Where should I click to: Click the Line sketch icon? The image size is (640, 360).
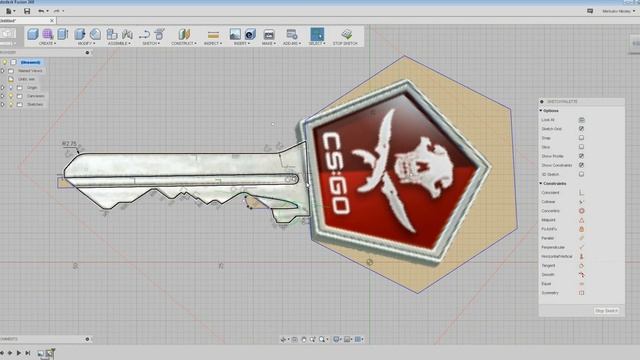(144, 34)
